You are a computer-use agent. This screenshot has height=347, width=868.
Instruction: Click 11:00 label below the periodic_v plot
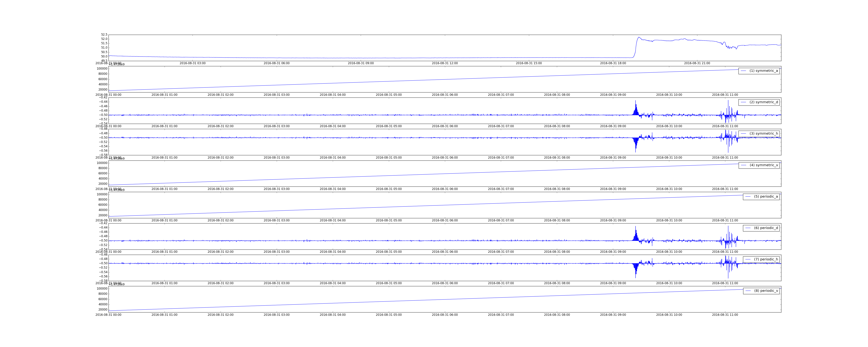click(725, 315)
